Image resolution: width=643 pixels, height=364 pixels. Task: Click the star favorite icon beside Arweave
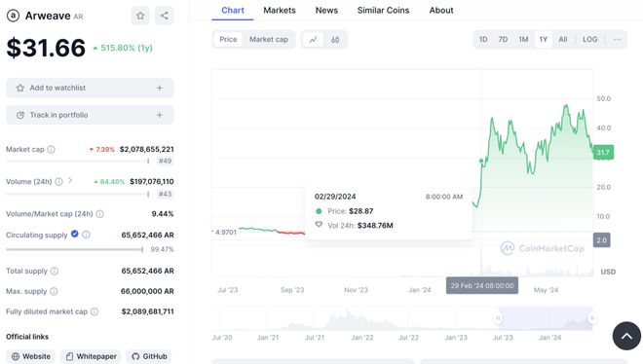140,16
